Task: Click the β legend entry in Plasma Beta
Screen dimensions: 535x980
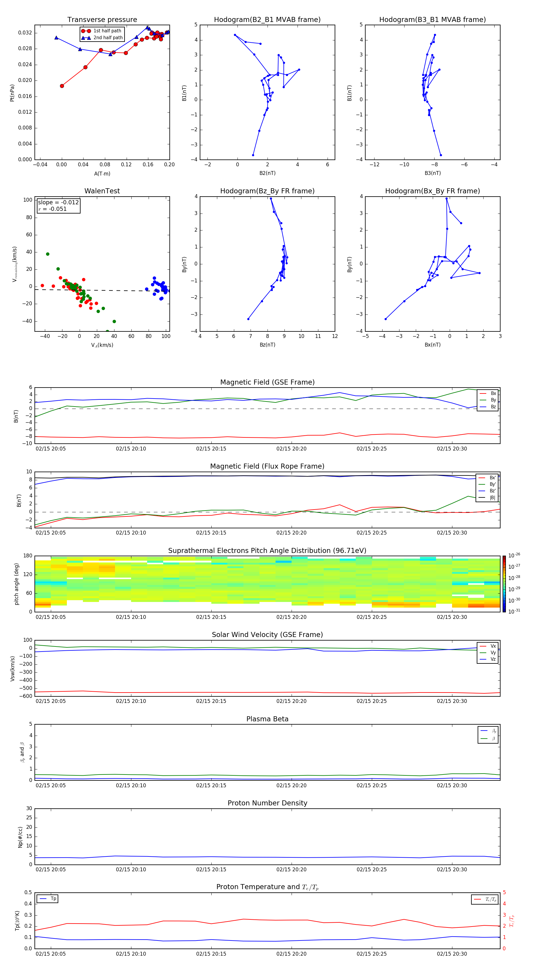Action: (488, 739)
